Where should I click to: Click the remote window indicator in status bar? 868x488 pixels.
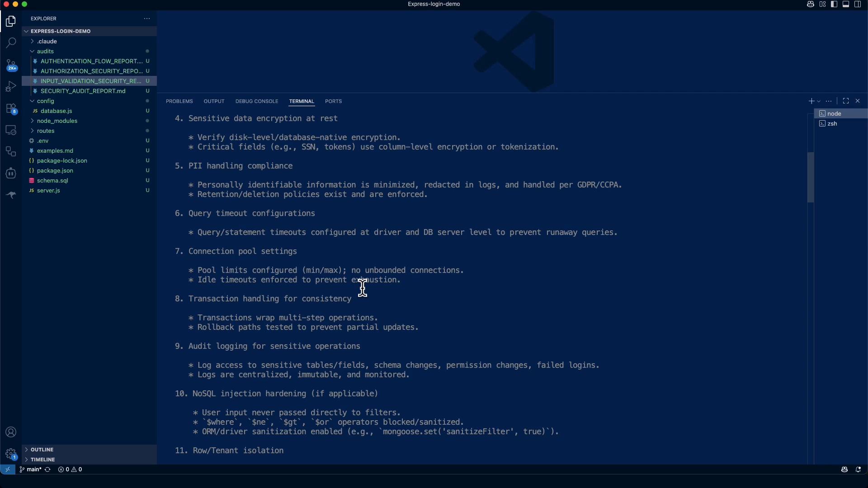tap(7, 469)
